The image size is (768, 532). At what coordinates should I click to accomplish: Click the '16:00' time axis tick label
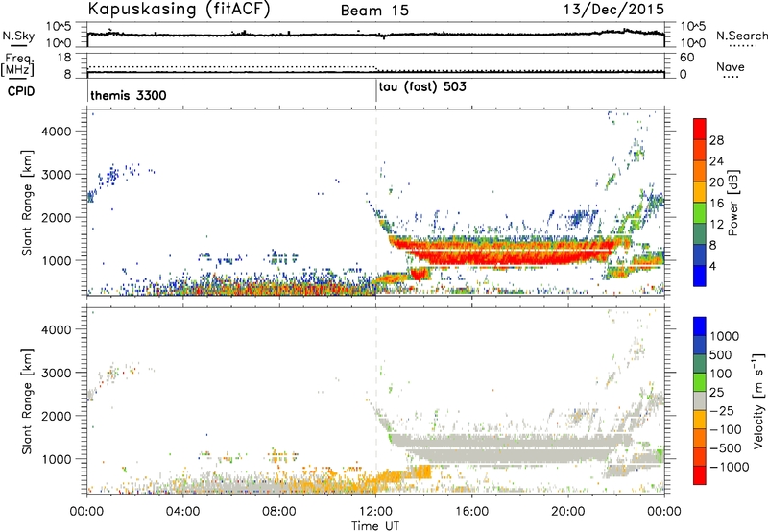[471, 512]
